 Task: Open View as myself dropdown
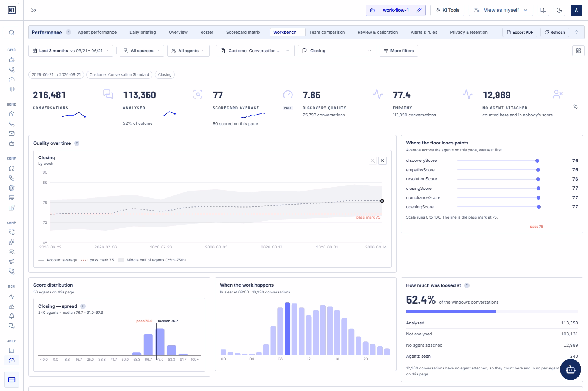coord(501,10)
